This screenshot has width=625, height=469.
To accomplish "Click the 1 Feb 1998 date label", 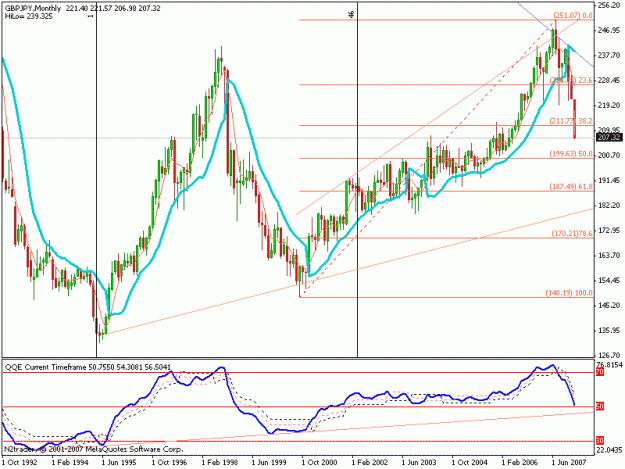I will [x=220, y=462].
